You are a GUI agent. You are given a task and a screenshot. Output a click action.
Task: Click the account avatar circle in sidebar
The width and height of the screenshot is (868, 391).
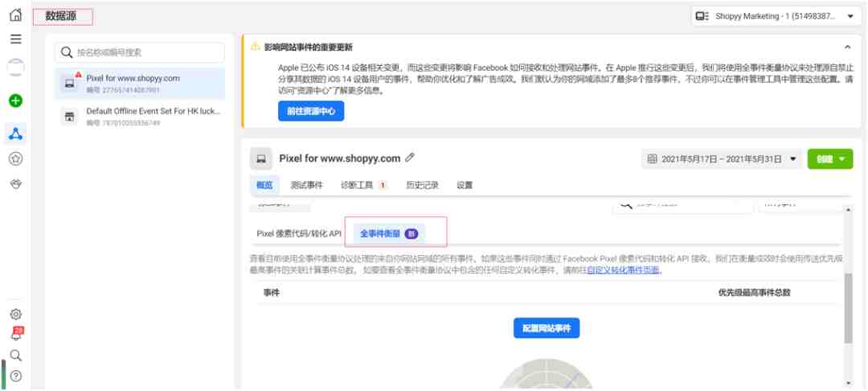16,67
